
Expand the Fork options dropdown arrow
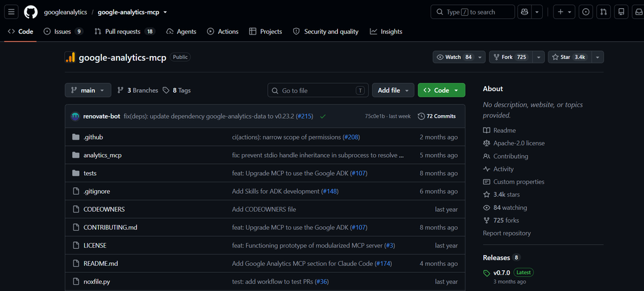coord(540,57)
